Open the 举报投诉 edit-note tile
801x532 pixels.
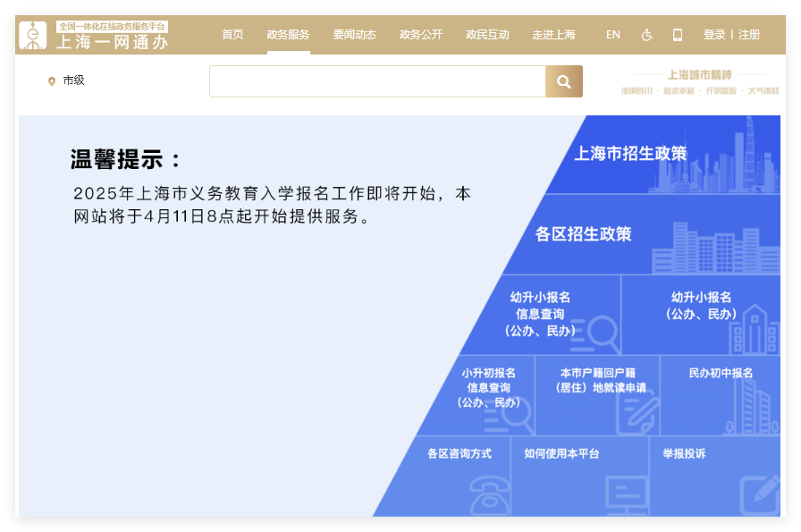[714, 476]
